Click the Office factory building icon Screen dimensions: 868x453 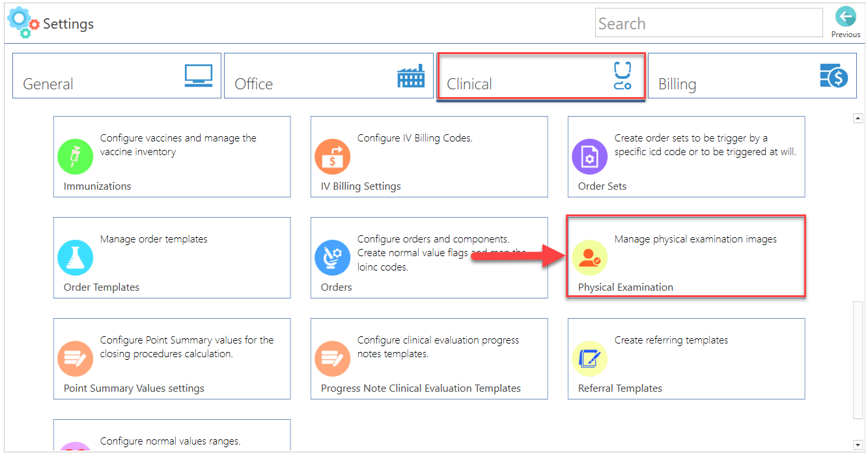point(410,76)
